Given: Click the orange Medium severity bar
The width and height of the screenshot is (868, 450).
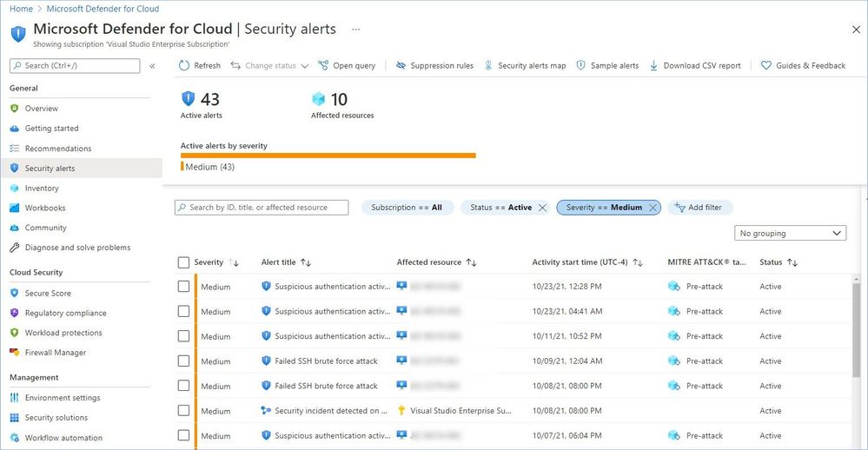Looking at the screenshot, I should (328, 156).
